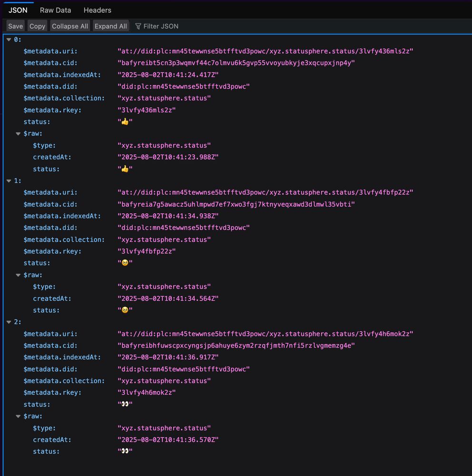Collapse $raw under item 1
Image resolution: width=472 pixels, height=476 pixels.
coord(18,275)
